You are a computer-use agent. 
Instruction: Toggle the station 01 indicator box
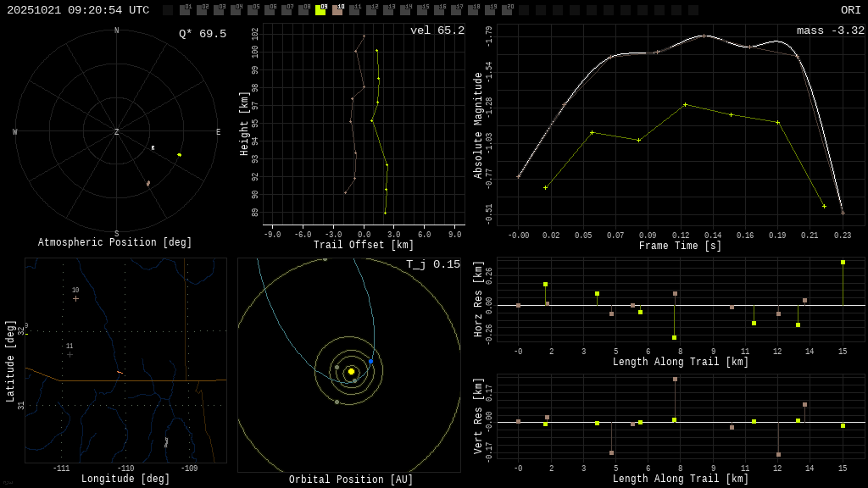click(x=185, y=10)
